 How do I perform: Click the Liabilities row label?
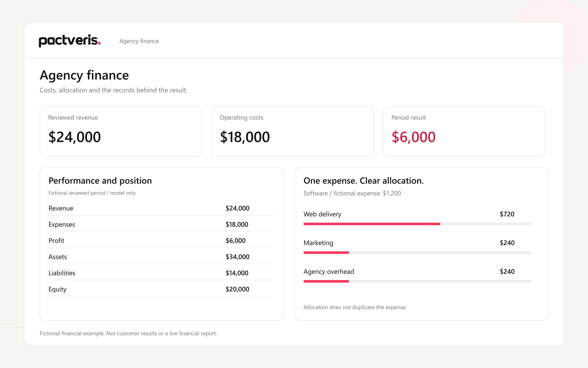pos(62,273)
